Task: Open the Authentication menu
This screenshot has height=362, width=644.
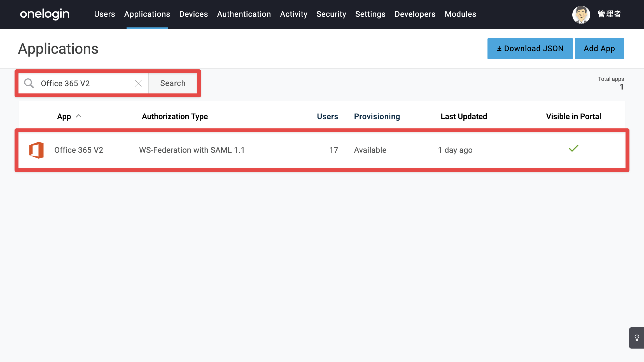Action: pyautogui.click(x=244, y=14)
